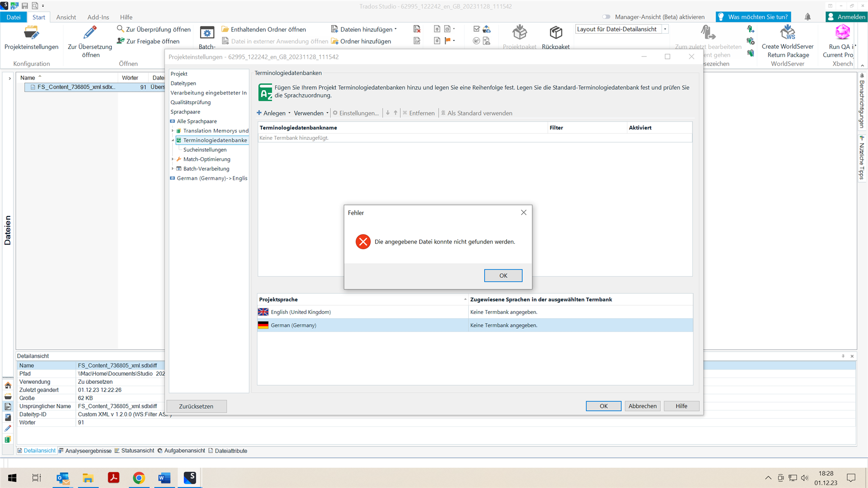Click OK in Projekteinstellungen dialog
The image size is (868, 488).
tap(603, 406)
